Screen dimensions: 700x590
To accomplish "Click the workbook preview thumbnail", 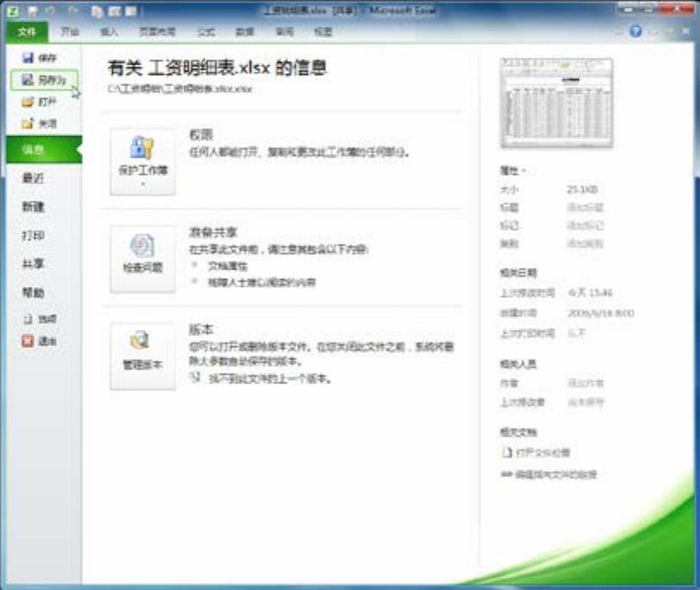I will coord(557,102).
